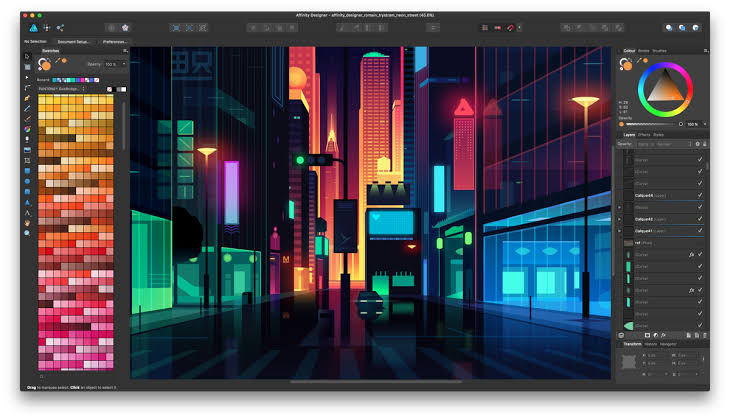This screenshot has height=420, width=730.
Task: Select the Rounded Rectangle tool
Action: click(27, 191)
